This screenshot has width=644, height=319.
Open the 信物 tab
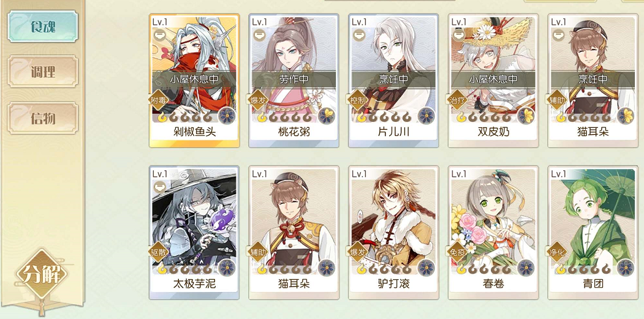click(x=43, y=118)
